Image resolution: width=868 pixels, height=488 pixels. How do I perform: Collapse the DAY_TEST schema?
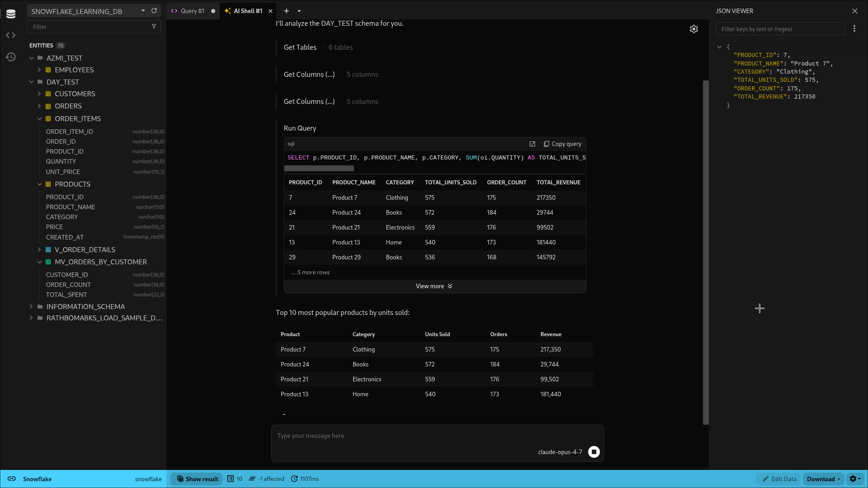tap(31, 82)
